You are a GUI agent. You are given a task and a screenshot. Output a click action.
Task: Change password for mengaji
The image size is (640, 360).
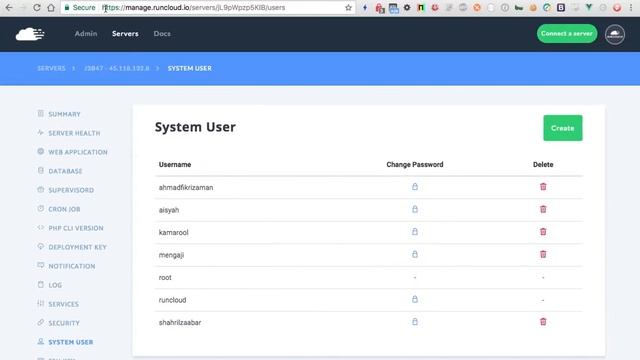pyautogui.click(x=415, y=254)
